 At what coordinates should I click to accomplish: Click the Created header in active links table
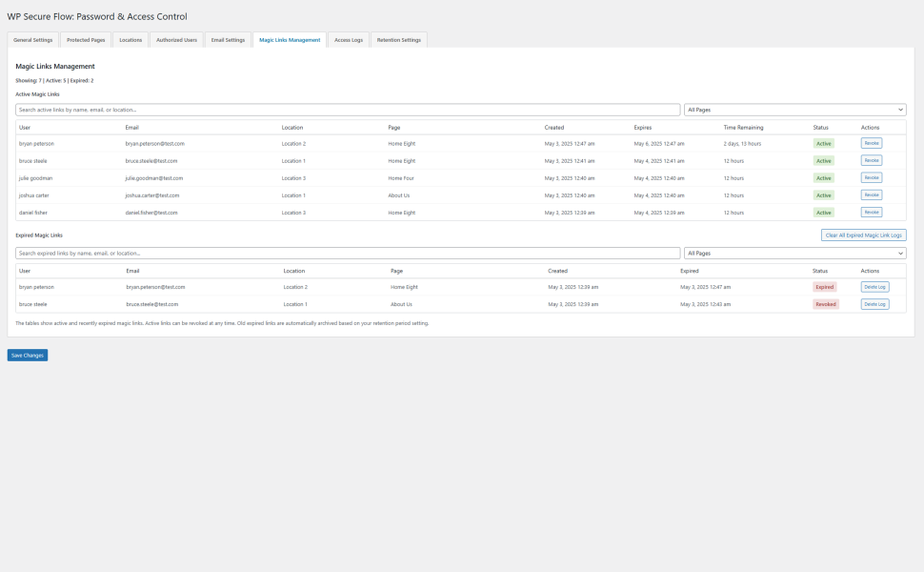[554, 128]
